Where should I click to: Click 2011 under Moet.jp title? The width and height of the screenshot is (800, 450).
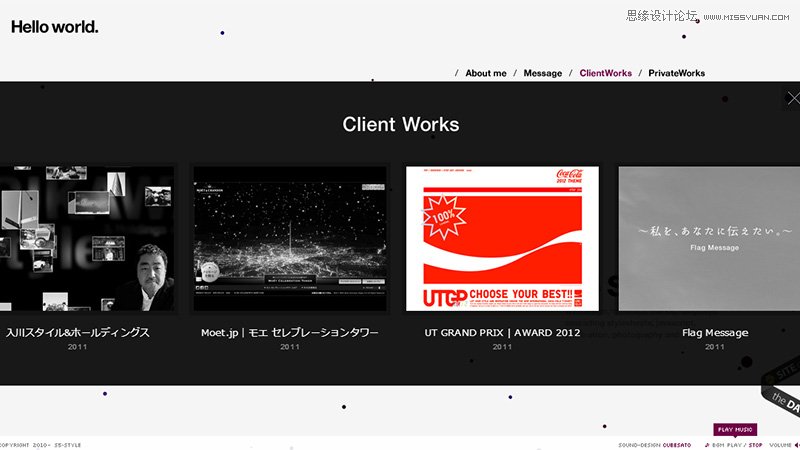coord(290,347)
